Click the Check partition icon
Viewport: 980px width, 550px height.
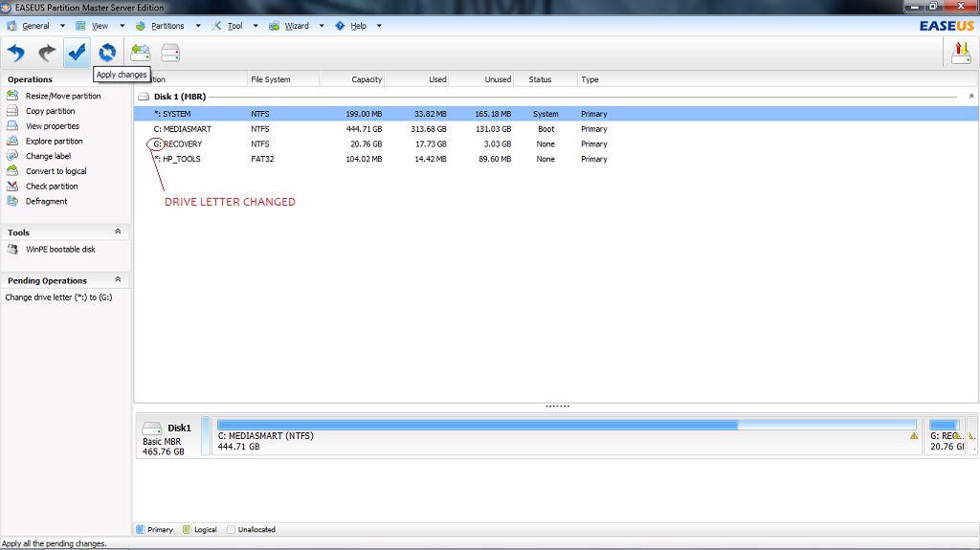pyautogui.click(x=12, y=186)
